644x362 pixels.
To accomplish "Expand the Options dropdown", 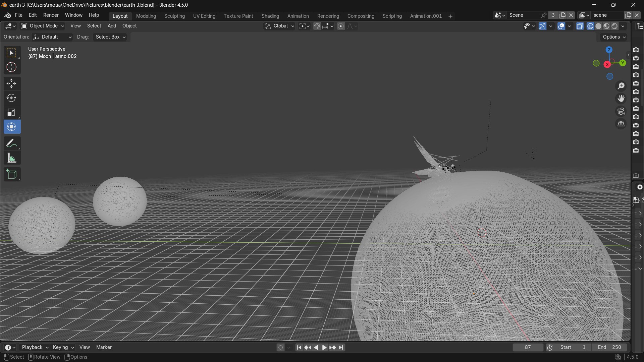I will (614, 37).
